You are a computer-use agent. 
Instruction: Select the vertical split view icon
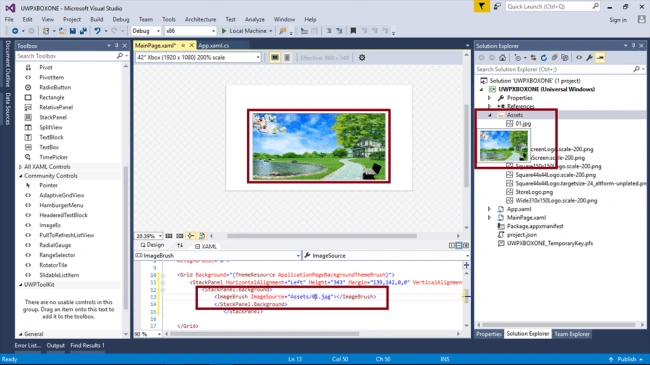(452, 246)
